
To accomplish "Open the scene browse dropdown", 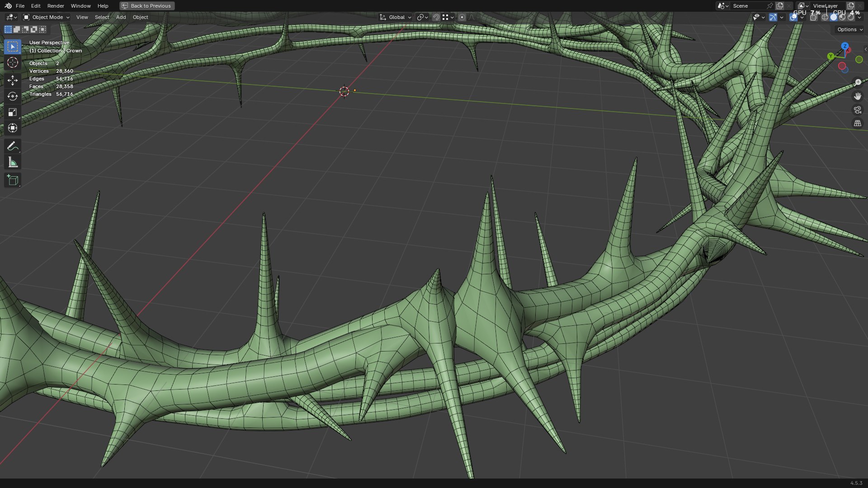I will 723,6.
